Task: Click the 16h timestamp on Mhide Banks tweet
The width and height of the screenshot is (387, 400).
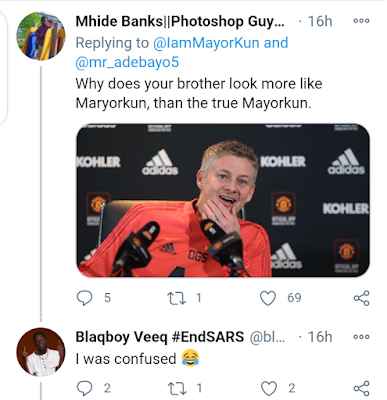Action: click(x=320, y=21)
